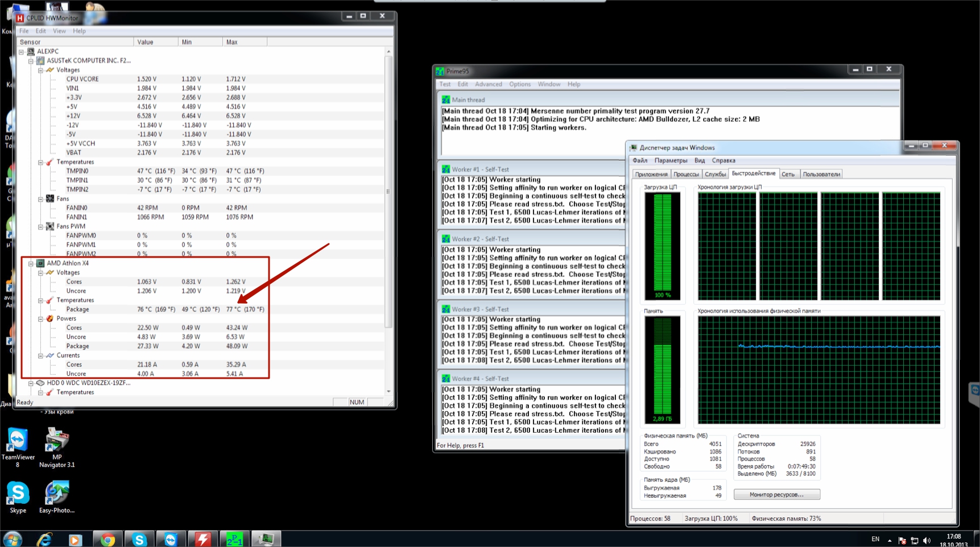Viewport: 980px width, 547px height.
Task: Open the Справка menu in Task Manager
Action: (723, 160)
